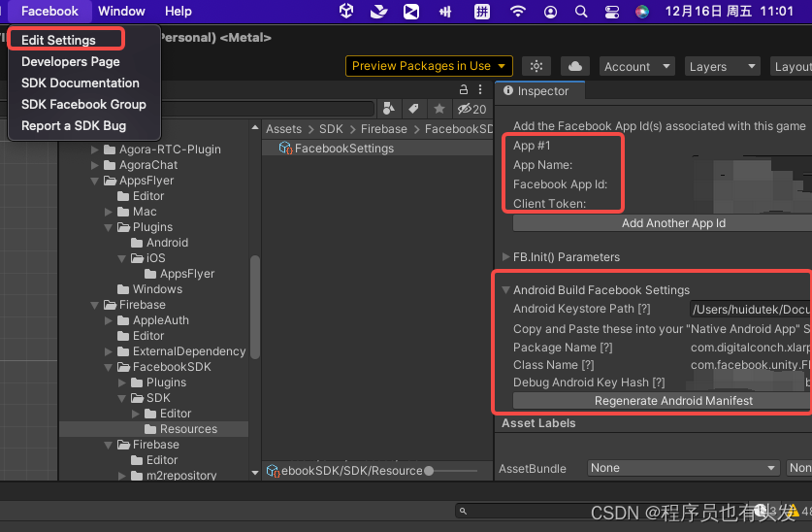The height and width of the screenshot is (532, 812).
Task: Open Spotlight search magnifier icon
Action: click(x=581, y=11)
